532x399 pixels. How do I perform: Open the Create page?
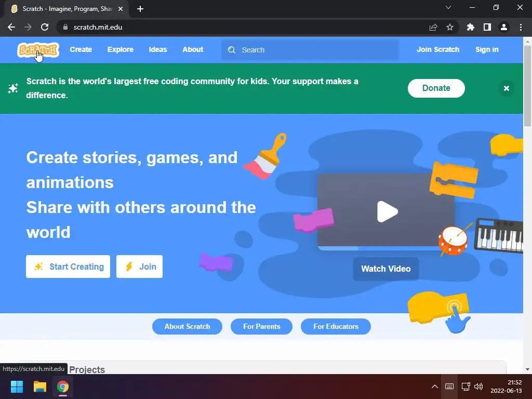[x=81, y=49]
